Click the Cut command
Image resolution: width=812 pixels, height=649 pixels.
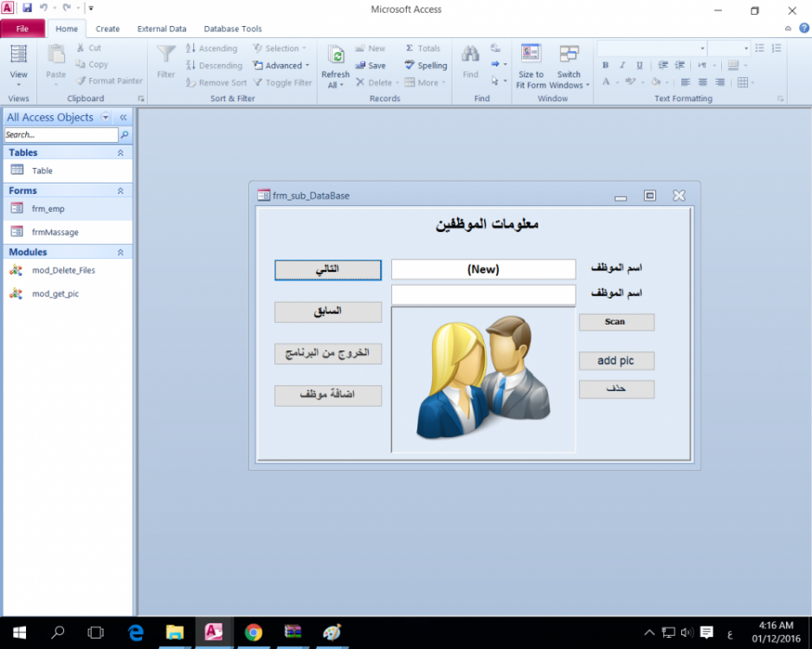click(x=88, y=48)
